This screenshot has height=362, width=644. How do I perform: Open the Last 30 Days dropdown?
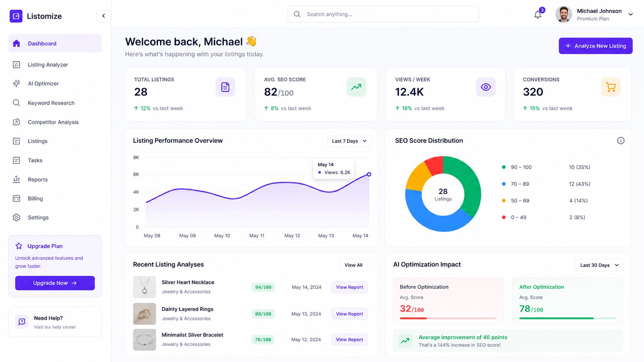coord(599,265)
